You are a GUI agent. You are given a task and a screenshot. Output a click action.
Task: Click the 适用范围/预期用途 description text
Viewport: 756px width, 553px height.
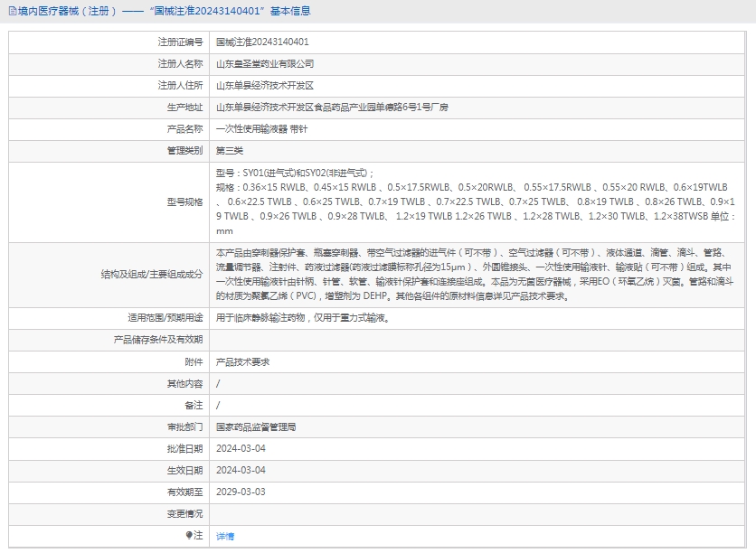[x=302, y=318]
